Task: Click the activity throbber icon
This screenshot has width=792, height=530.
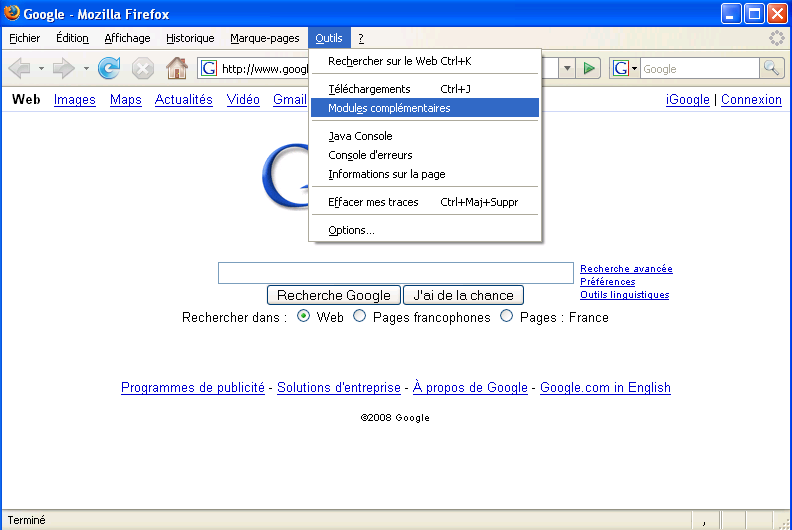Action: (x=776, y=38)
